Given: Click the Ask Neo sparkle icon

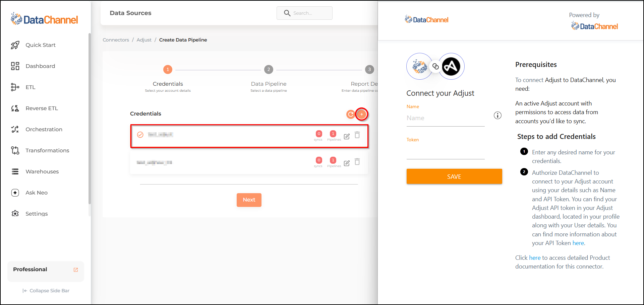Looking at the screenshot, I should coord(15,193).
